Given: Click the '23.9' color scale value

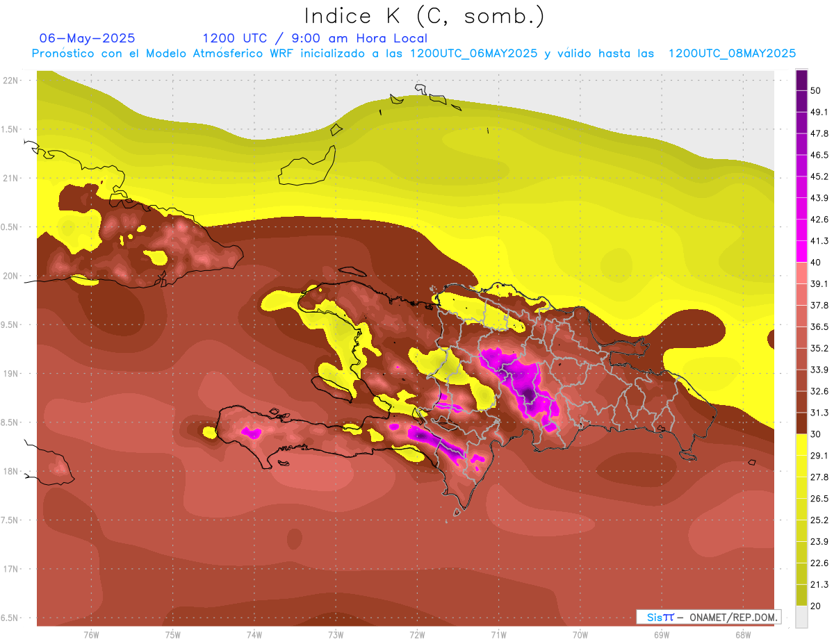Looking at the screenshot, I should [x=819, y=541].
